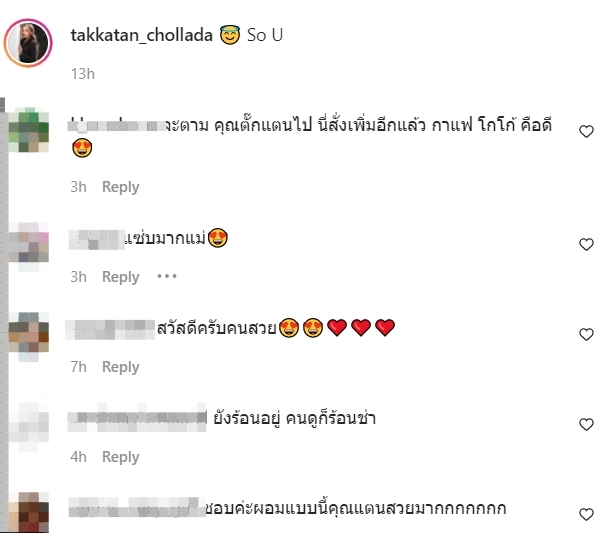Like the แซ่บมากแม่ comment
This screenshot has height=533, width=601.
click(x=586, y=244)
